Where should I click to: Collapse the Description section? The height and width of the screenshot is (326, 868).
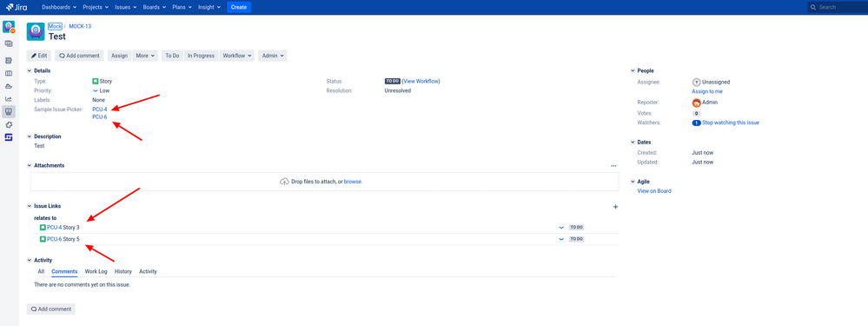[30, 136]
